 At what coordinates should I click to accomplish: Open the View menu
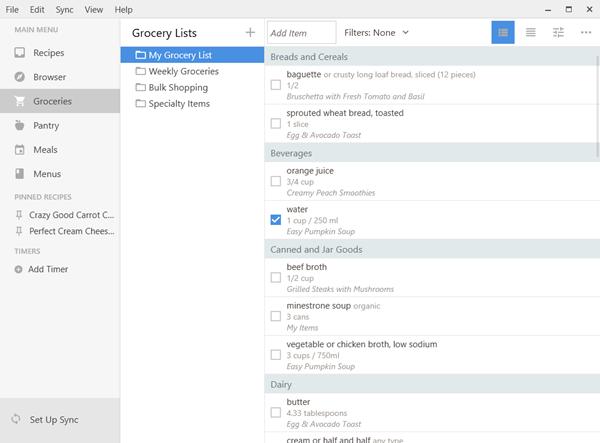[x=94, y=10]
